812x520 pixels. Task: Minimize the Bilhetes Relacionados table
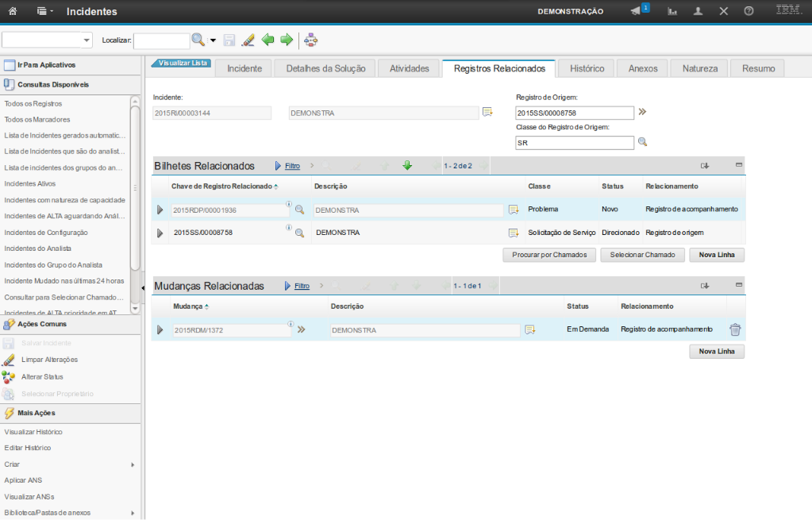pyautogui.click(x=739, y=165)
